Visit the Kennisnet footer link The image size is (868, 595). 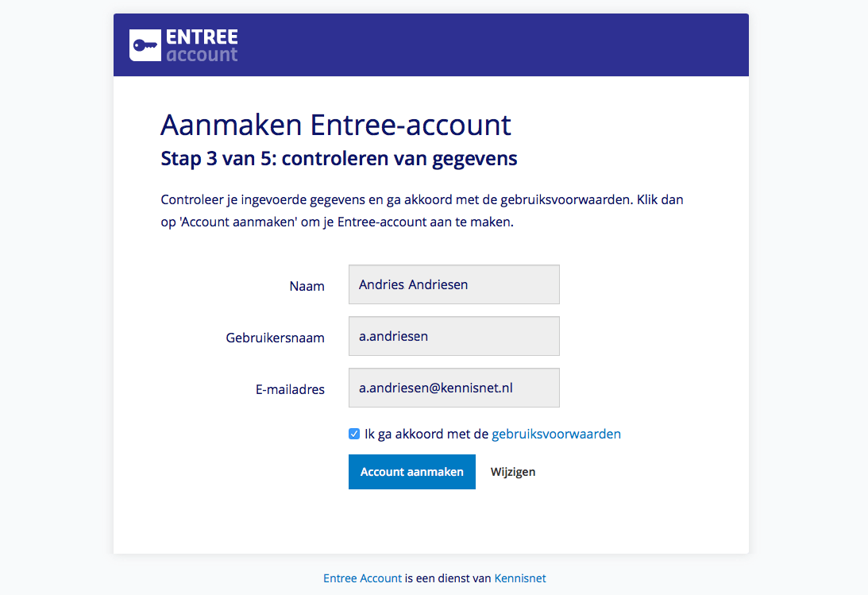click(520, 578)
